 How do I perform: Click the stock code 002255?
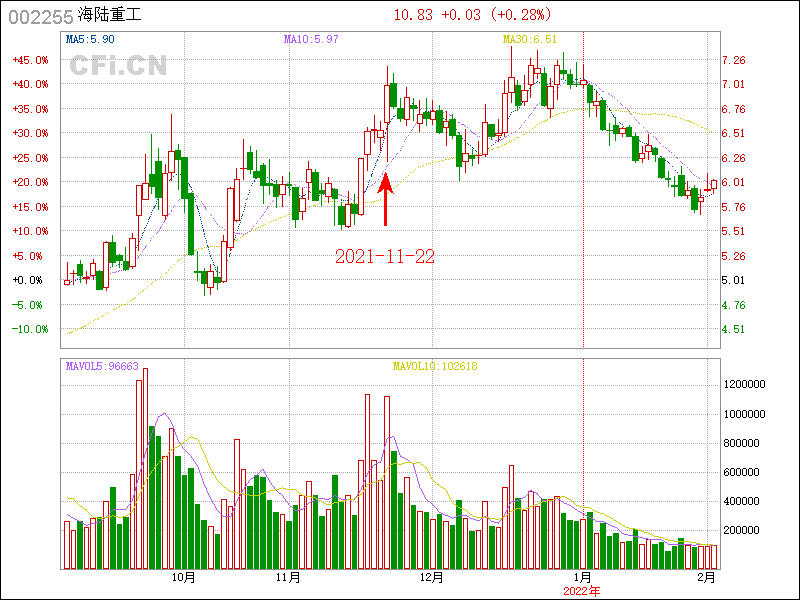(39, 15)
